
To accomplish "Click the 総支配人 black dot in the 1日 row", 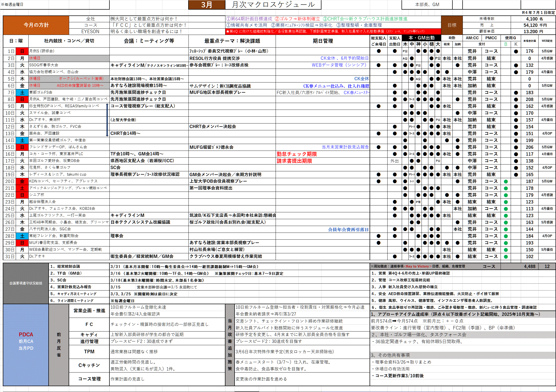I will click(x=378, y=51).
